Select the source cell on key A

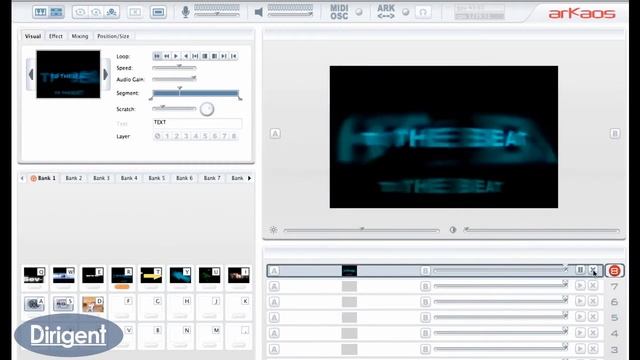[x=34, y=304]
